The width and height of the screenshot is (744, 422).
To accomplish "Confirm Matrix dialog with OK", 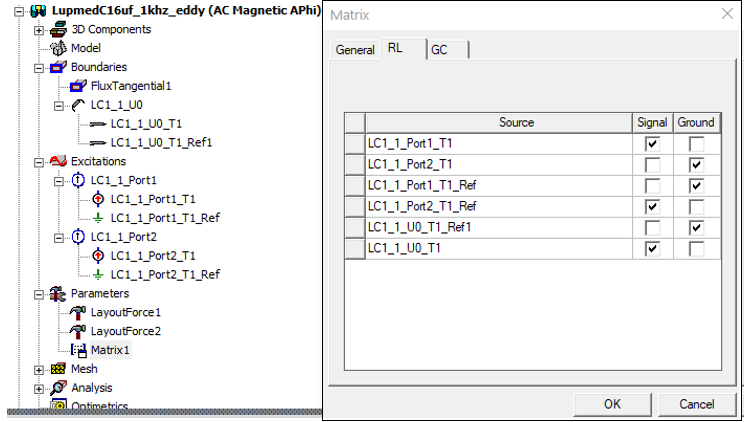I will point(612,404).
